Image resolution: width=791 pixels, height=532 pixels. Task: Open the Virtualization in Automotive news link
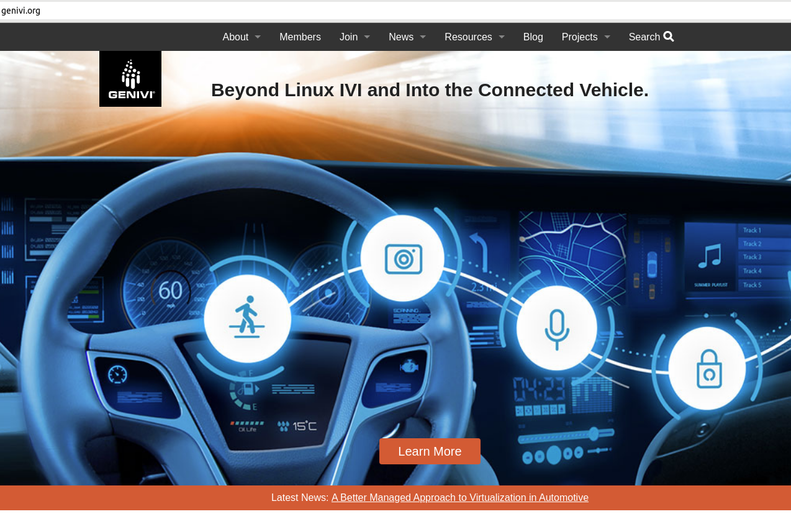(x=459, y=498)
